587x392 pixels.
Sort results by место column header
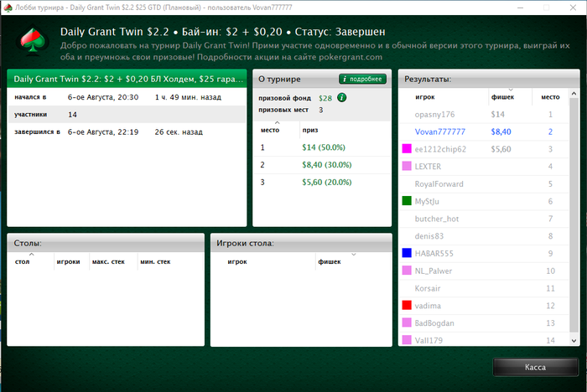coord(550,97)
